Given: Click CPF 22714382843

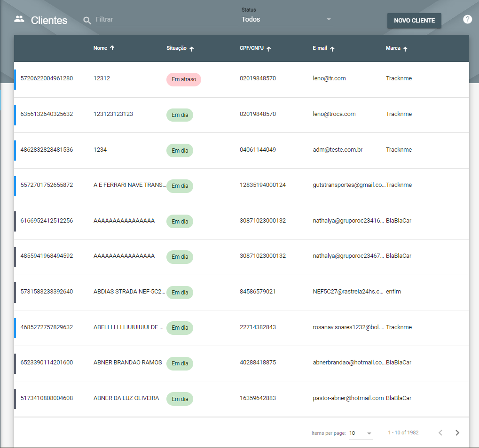Looking at the screenshot, I should (258, 327).
